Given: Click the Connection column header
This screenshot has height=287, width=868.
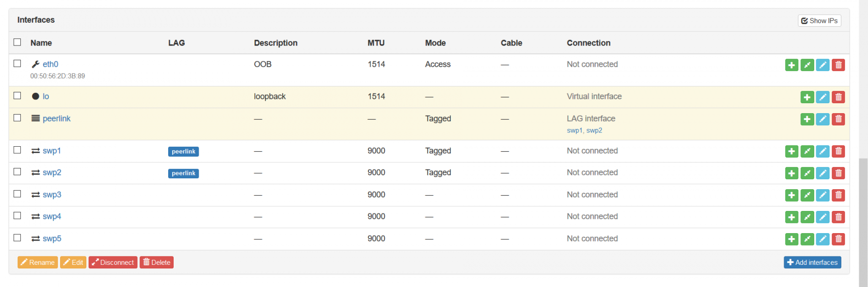Looking at the screenshot, I should [x=588, y=43].
